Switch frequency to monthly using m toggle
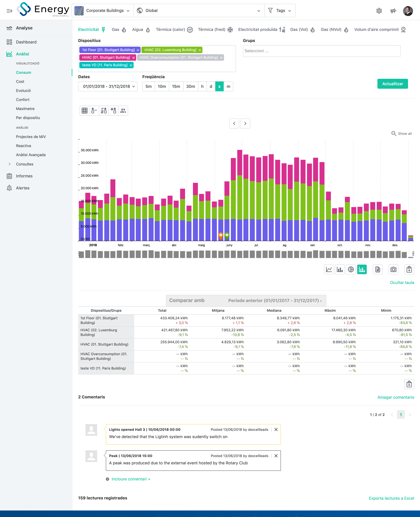This screenshot has width=420, height=517. coord(228,86)
